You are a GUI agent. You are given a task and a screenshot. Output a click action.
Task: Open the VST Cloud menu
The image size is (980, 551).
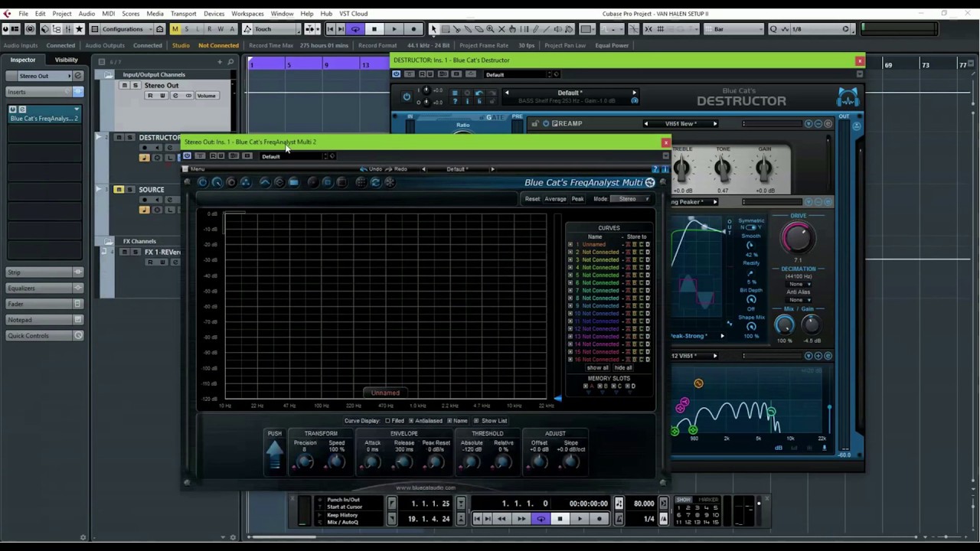coord(353,14)
